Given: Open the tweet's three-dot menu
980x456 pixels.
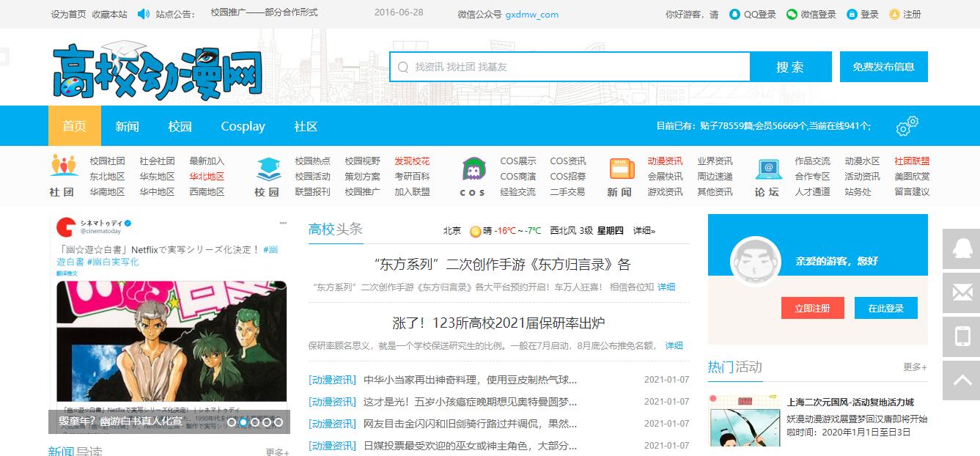Looking at the screenshot, I should point(283,223).
